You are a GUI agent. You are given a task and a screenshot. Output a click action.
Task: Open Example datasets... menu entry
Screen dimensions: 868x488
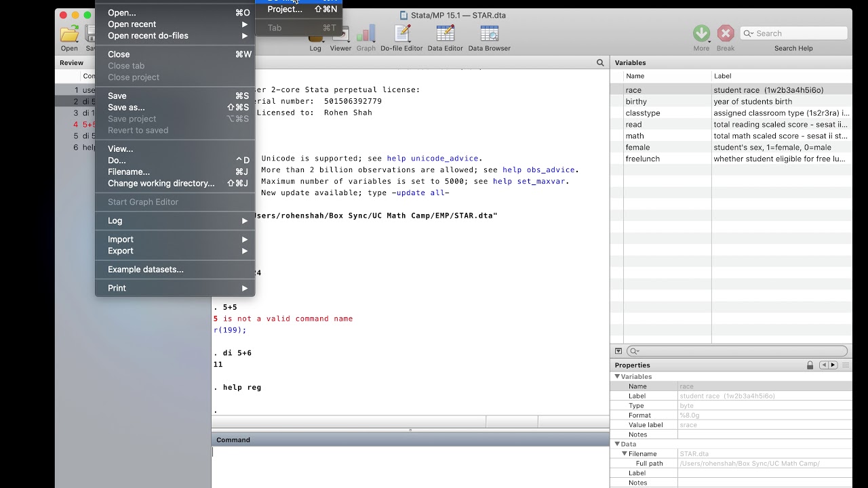click(175, 269)
